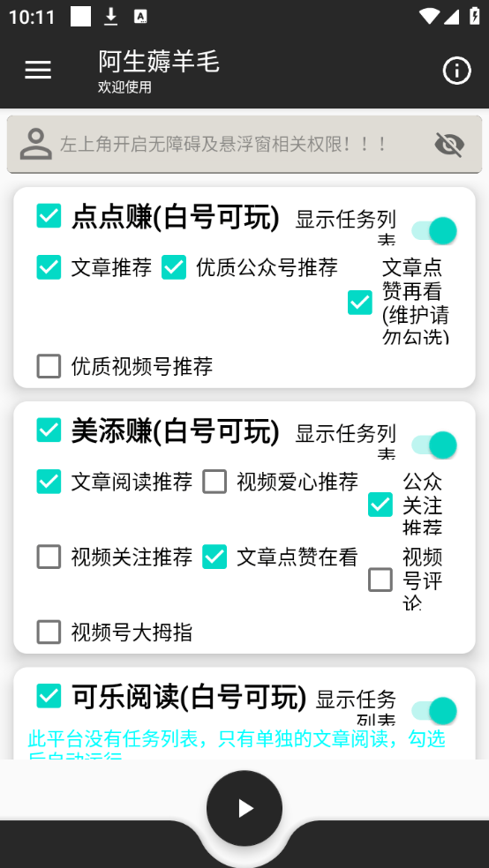Uncheck 优质公众号推荐 option

[174, 267]
